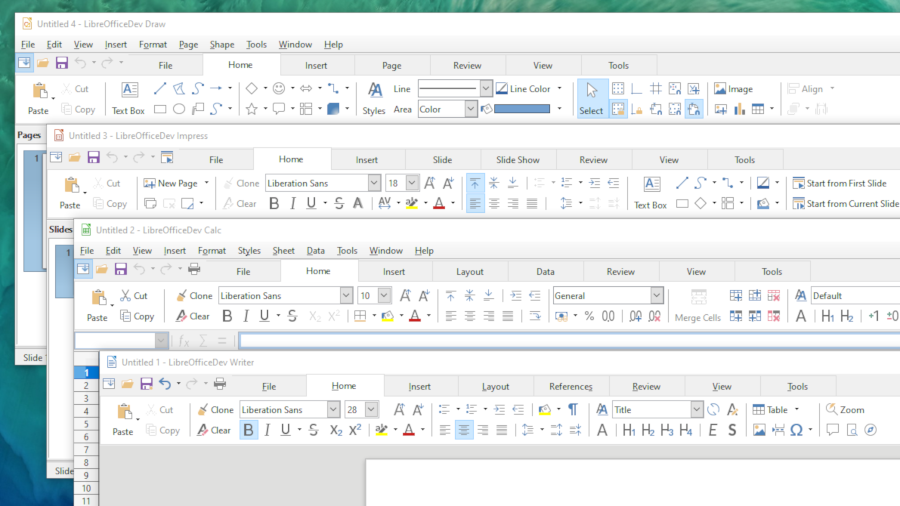Toggle Underline in Impress ribbon

311,203
